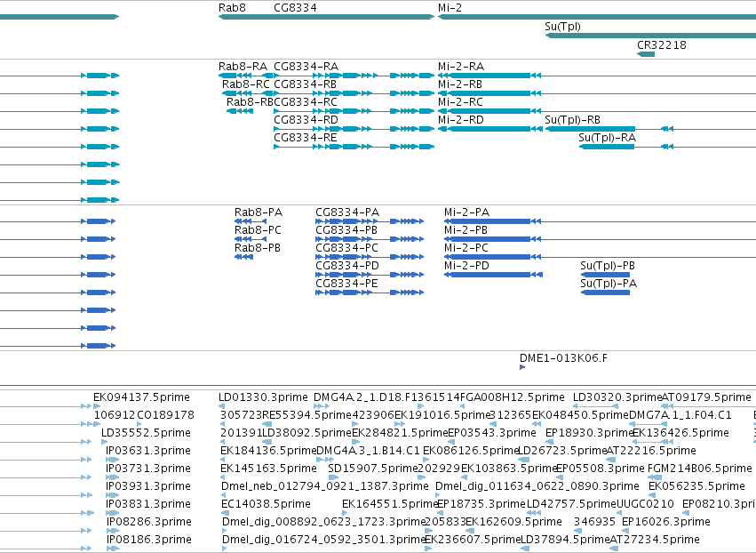The height and width of the screenshot is (553, 756).
Task: Open transcript CG8334-RB label
Action: pyautogui.click(x=306, y=84)
